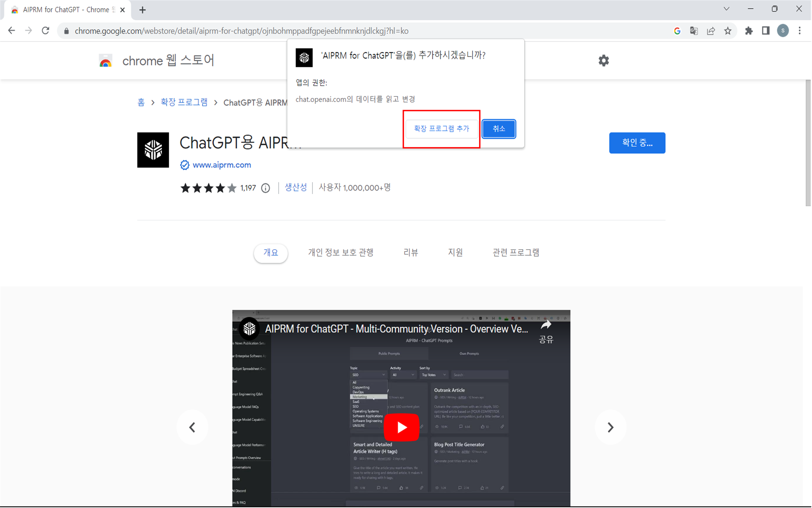The width and height of the screenshot is (812, 508).
Task: Open the www.aiprm.com link
Action: [x=222, y=165]
